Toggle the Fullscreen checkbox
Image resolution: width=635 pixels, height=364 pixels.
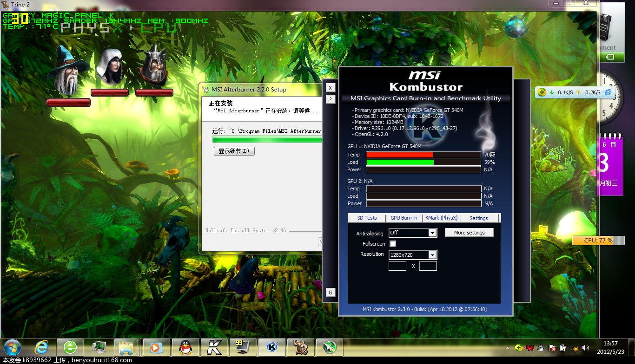[x=393, y=243]
